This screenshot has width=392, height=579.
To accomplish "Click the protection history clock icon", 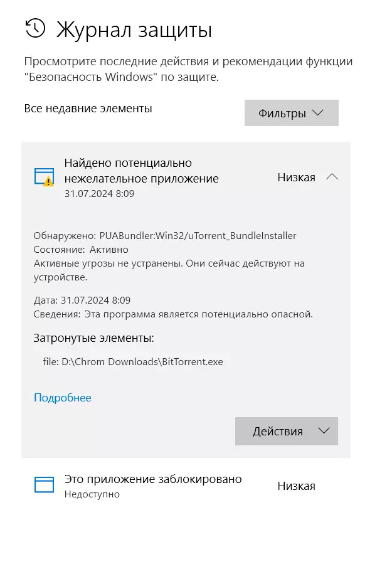I will pos(35,29).
